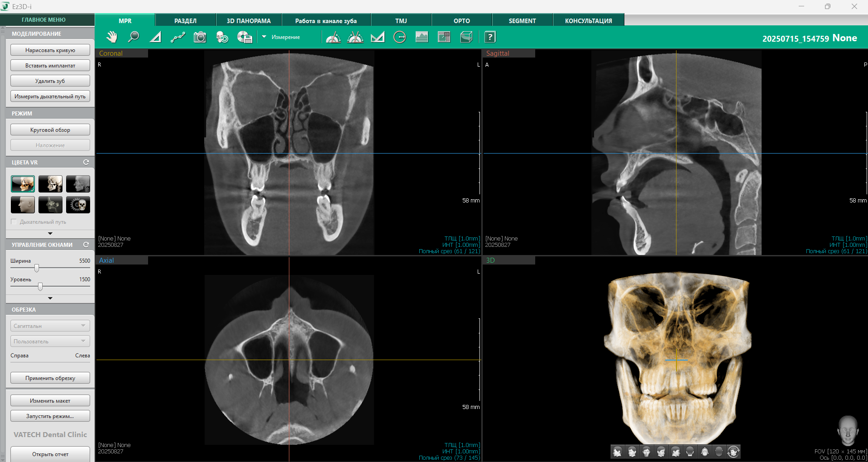This screenshot has width=868, height=462.
Task: Click the save to CD icon
Action: tap(245, 37)
